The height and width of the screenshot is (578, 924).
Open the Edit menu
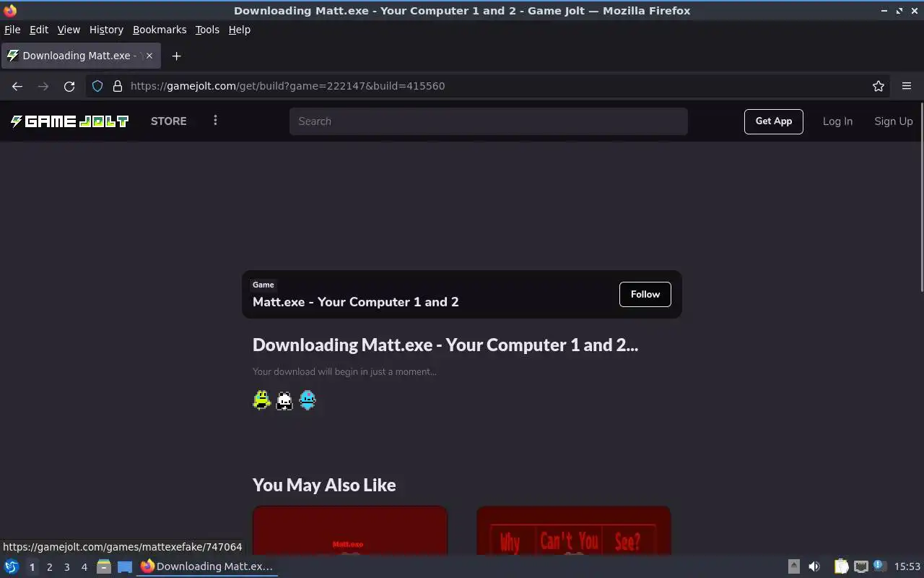click(39, 30)
